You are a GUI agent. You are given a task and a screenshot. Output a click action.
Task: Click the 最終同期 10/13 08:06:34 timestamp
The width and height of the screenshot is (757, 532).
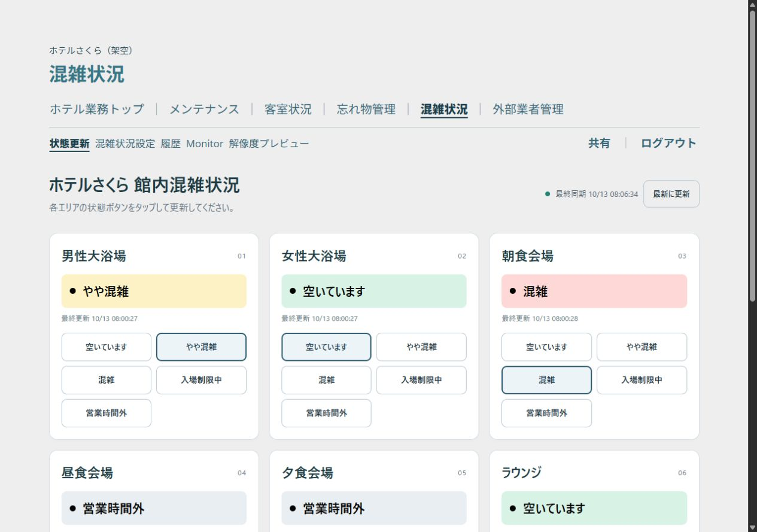point(597,194)
